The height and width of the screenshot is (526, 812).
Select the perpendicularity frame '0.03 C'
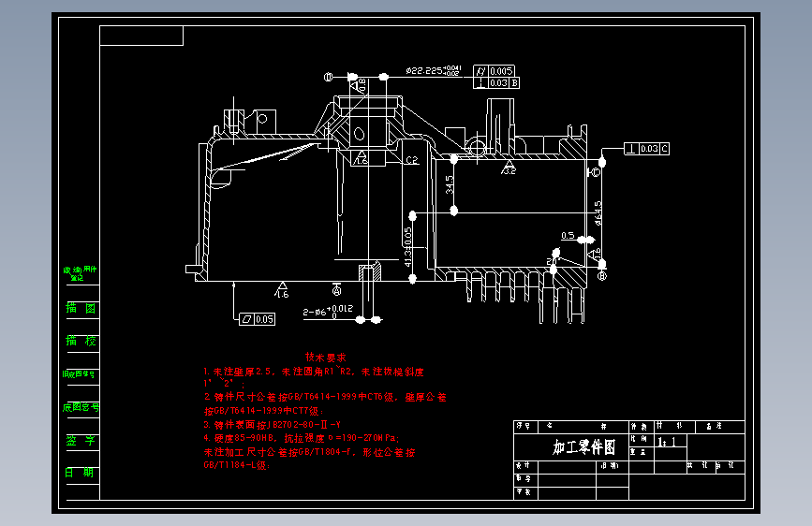647,149
